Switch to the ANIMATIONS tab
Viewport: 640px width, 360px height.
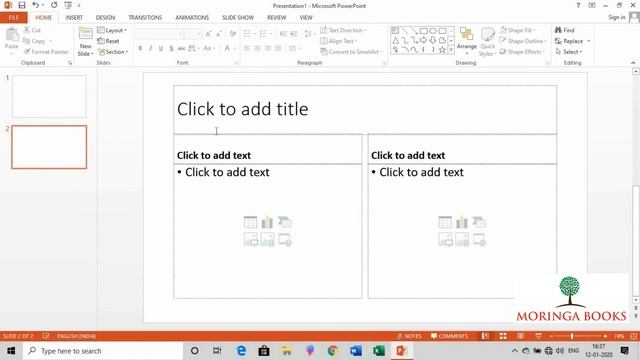click(x=192, y=18)
